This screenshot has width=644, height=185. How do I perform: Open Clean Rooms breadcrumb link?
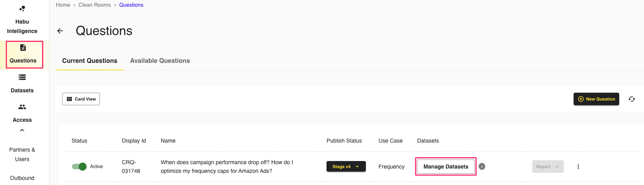[95, 5]
